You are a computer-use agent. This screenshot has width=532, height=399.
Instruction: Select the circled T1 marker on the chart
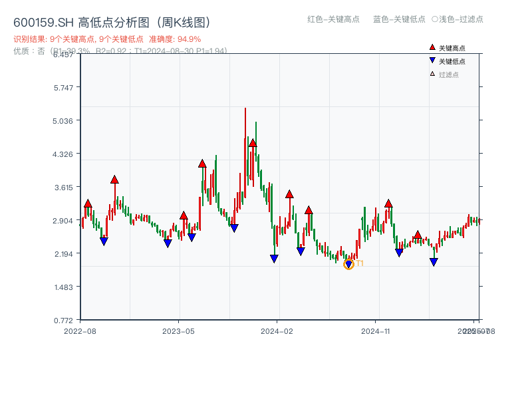(x=348, y=264)
